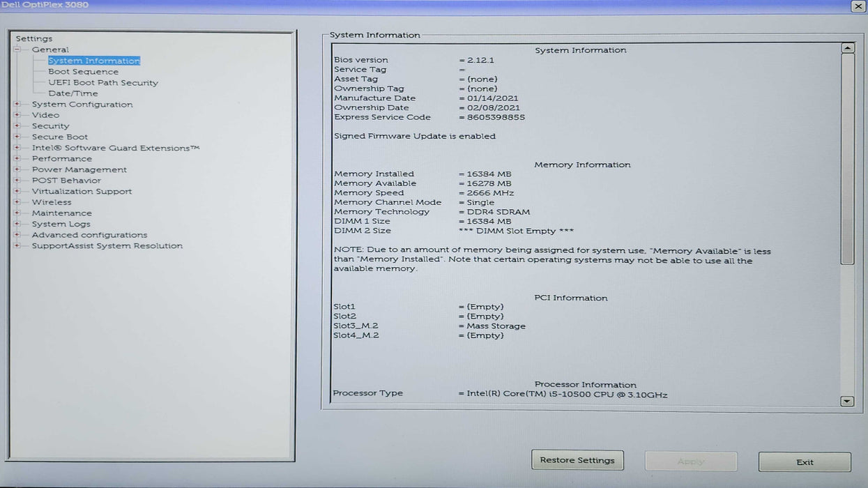Close the BIOS setup window

858,6
